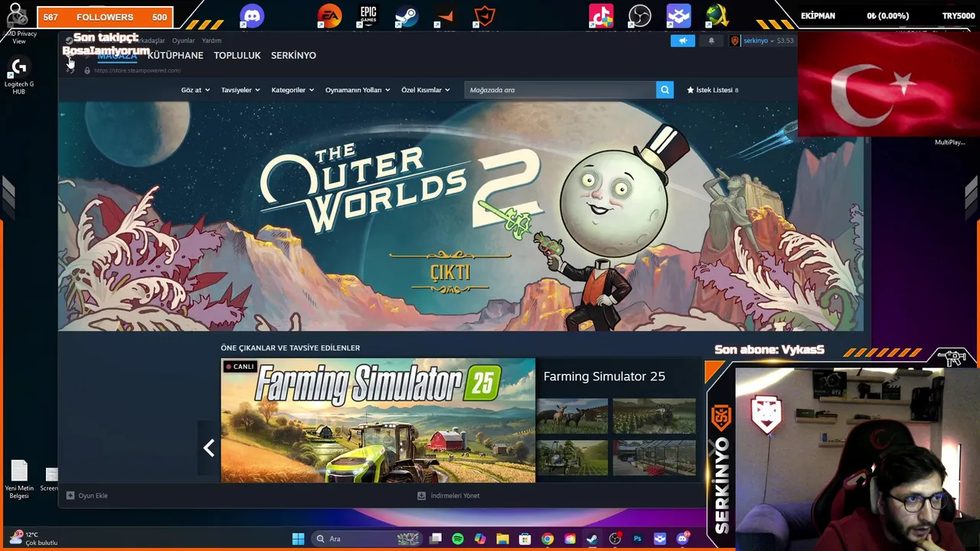Expand the Kategoriler dropdown menu
Viewport: 980px width, 551px height.
(x=292, y=90)
